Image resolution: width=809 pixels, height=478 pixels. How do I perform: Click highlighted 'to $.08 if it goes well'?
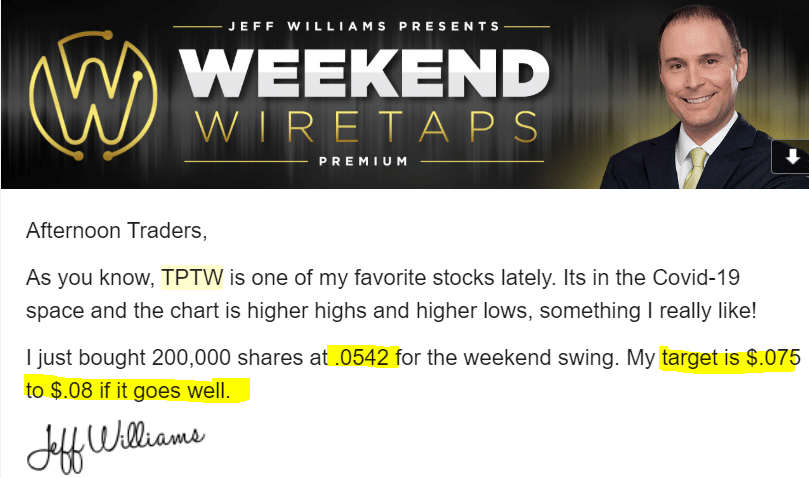point(127,391)
